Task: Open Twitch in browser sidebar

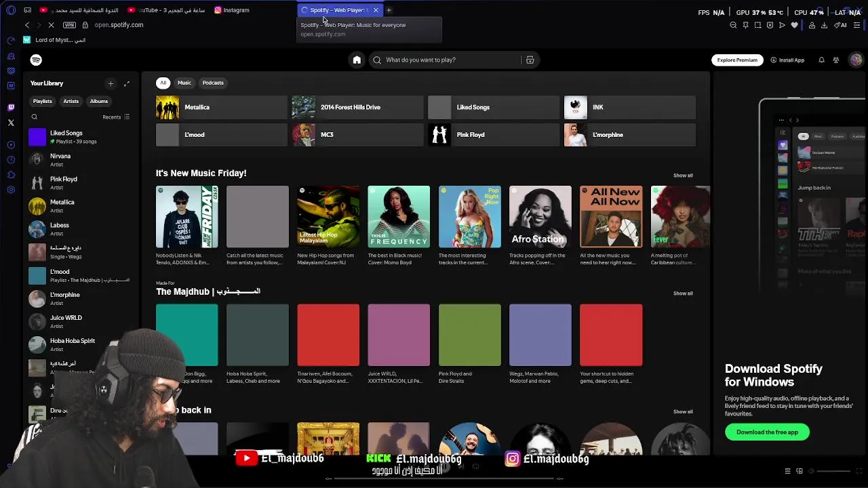Action: pos(11,107)
